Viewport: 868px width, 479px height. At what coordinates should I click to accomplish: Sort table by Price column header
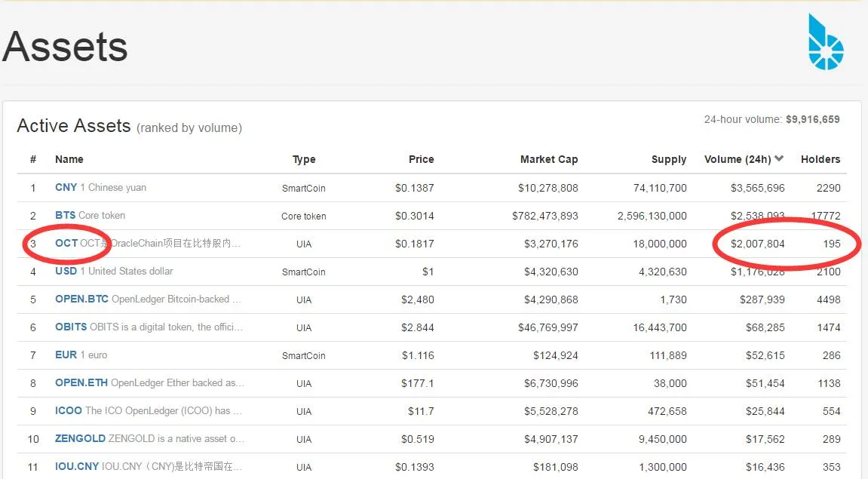(x=422, y=159)
